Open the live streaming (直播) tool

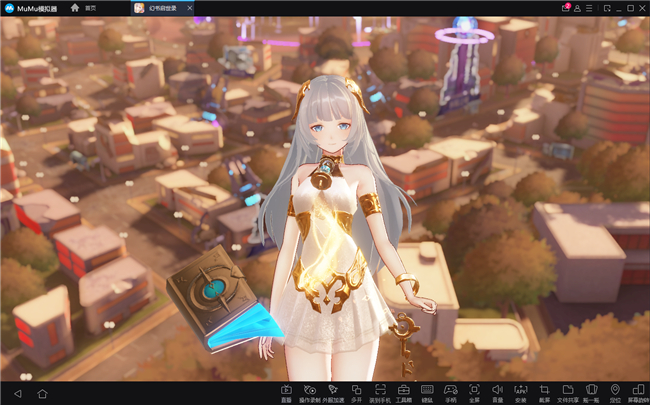(x=286, y=392)
